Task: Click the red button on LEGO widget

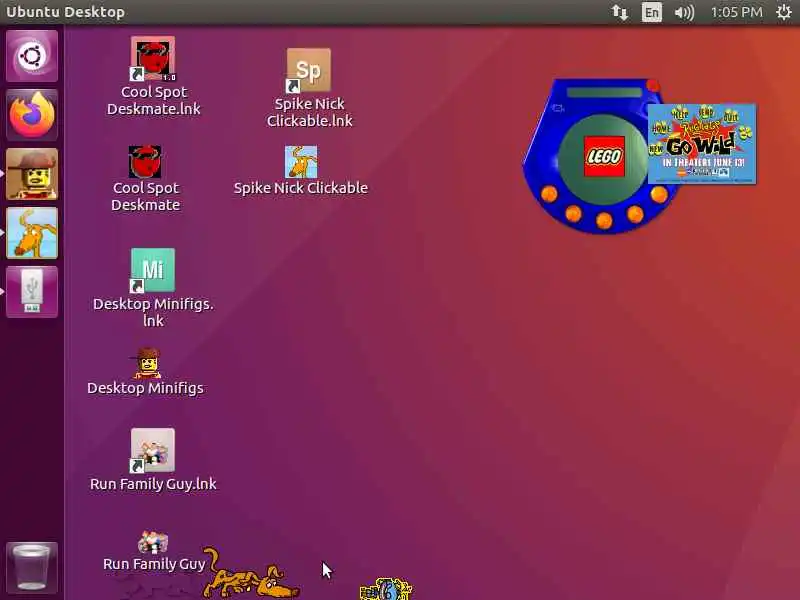Action: pyautogui.click(x=653, y=86)
